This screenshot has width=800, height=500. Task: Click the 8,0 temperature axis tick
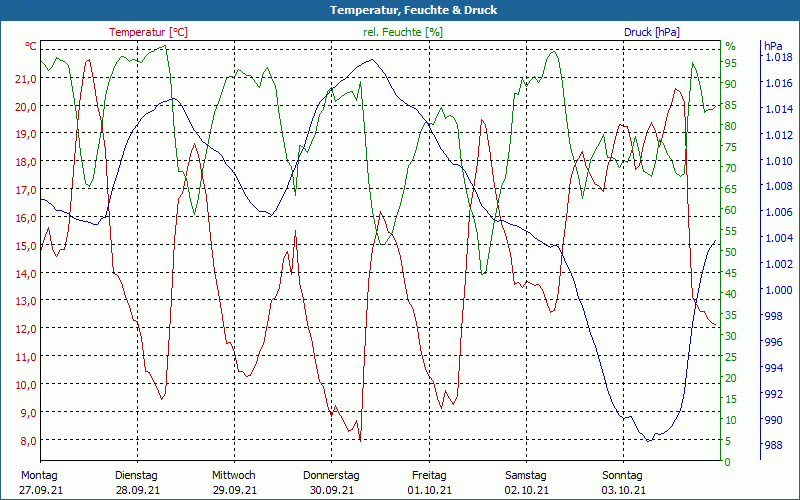coord(29,440)
